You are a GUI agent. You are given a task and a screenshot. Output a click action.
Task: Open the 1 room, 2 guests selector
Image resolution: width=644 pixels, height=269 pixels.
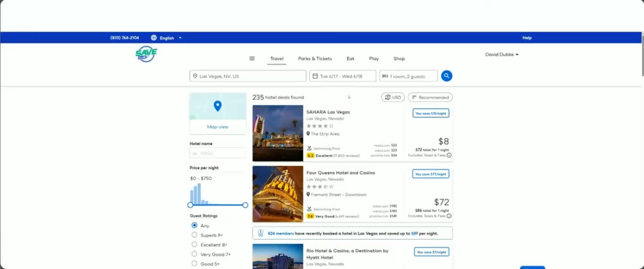[x=409, y=76]
